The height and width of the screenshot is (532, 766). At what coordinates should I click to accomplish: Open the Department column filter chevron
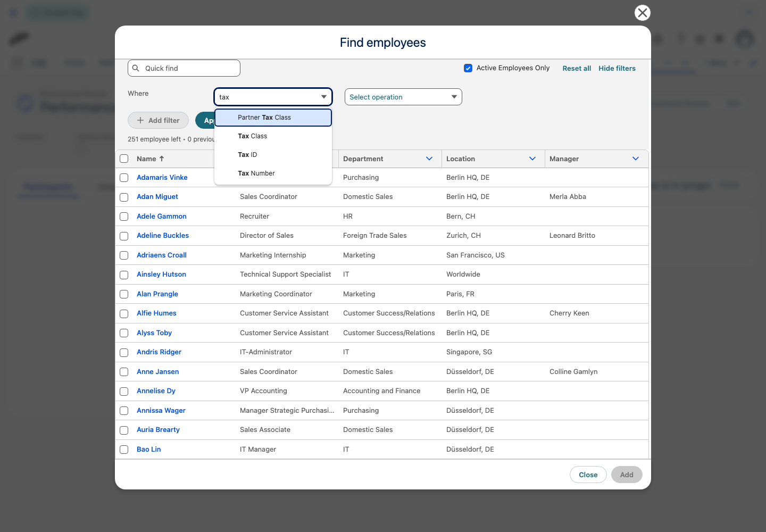click(429, 159)
